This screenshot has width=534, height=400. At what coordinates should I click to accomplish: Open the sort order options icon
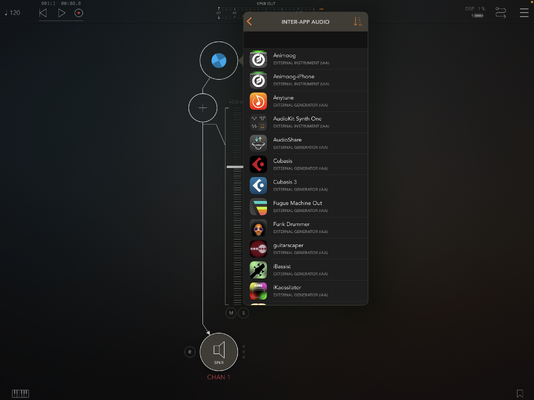point(357,21)
